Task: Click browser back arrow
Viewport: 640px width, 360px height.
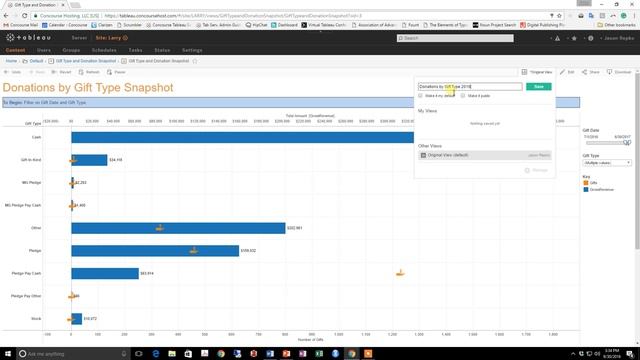Action: [x=6, y=16]
